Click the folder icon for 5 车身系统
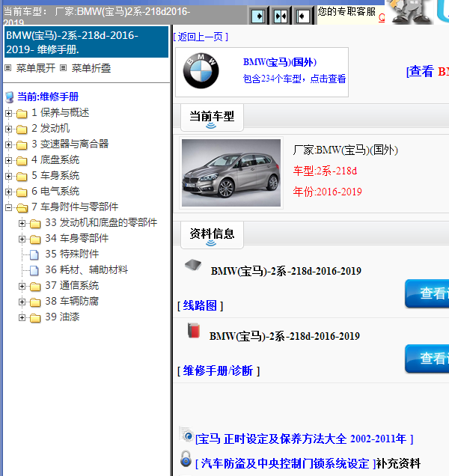Image resolution: width=449 pixels, height=476 pixels. pyautogui.click(x=22, y=176)
